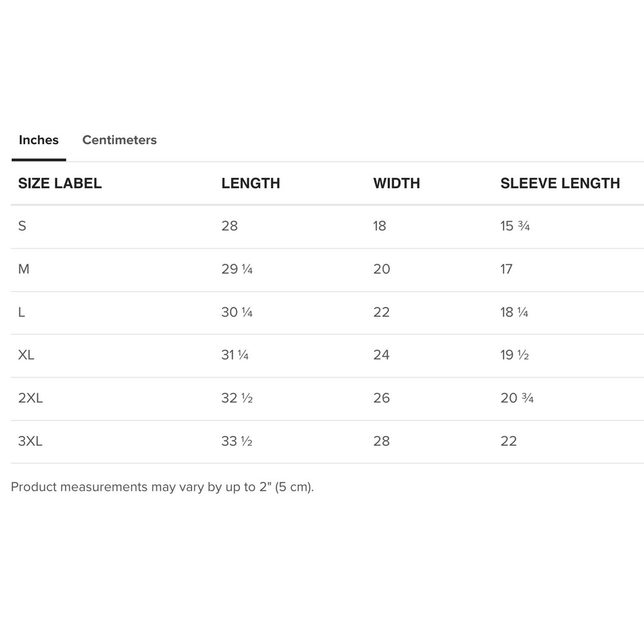Switch to the Centimeters tab
The height and width of the screenshot is (644, 644).
pos(119,140)
